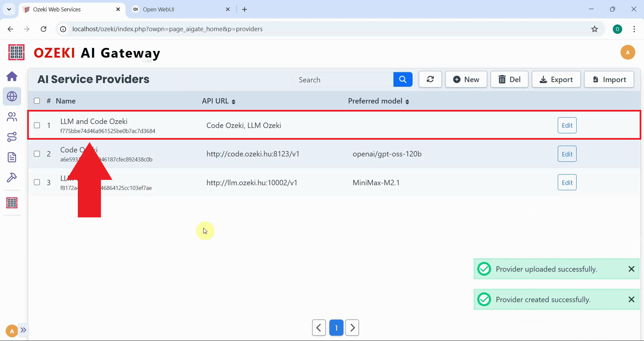Screen dimensions: 644x341
Task: Bookmark this page with the star icon
Action: tap(594, 29)
